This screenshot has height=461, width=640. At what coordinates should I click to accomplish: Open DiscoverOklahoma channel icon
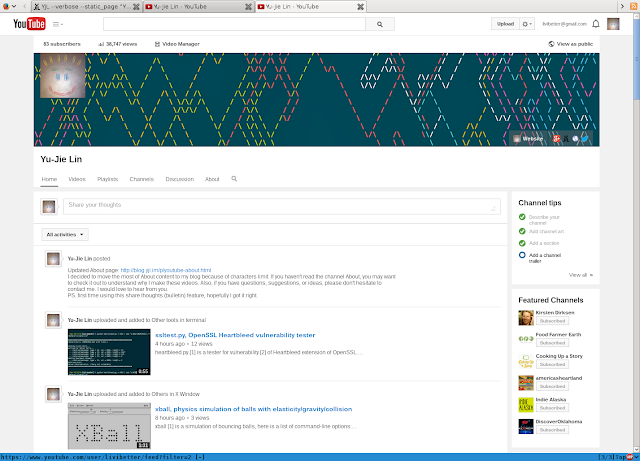526,426
